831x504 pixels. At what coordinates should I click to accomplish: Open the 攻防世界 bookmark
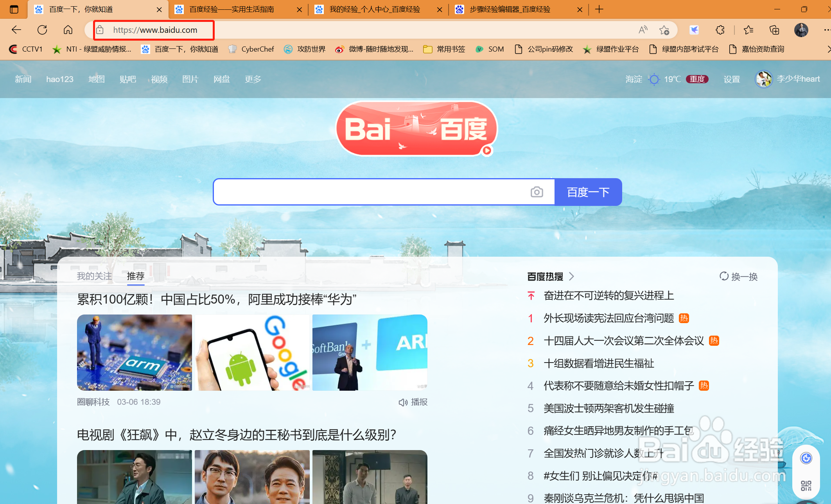(305, 49)
